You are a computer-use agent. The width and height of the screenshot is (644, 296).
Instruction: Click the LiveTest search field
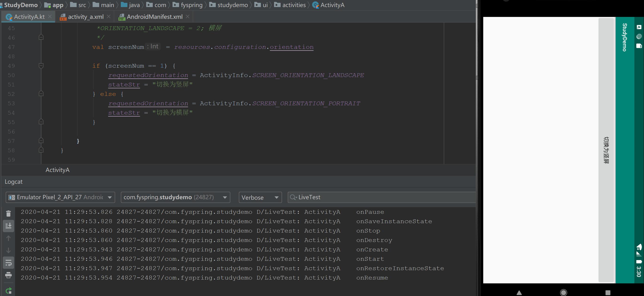click(x=381, y=197)
